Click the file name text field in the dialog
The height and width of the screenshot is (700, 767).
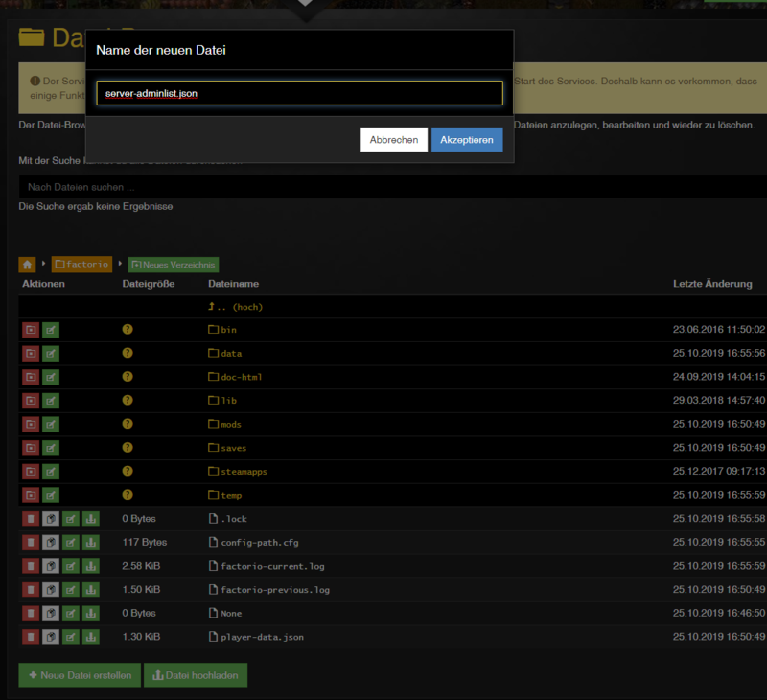click(298, 93)
